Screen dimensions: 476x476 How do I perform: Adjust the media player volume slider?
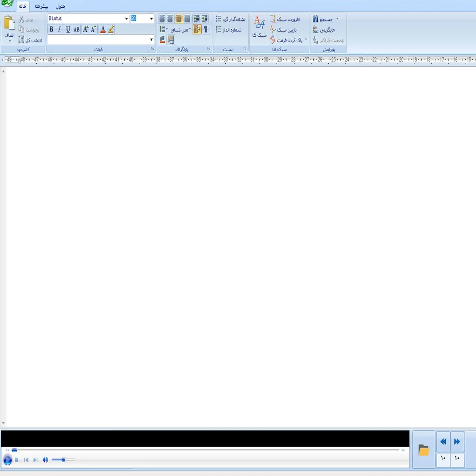63,460
